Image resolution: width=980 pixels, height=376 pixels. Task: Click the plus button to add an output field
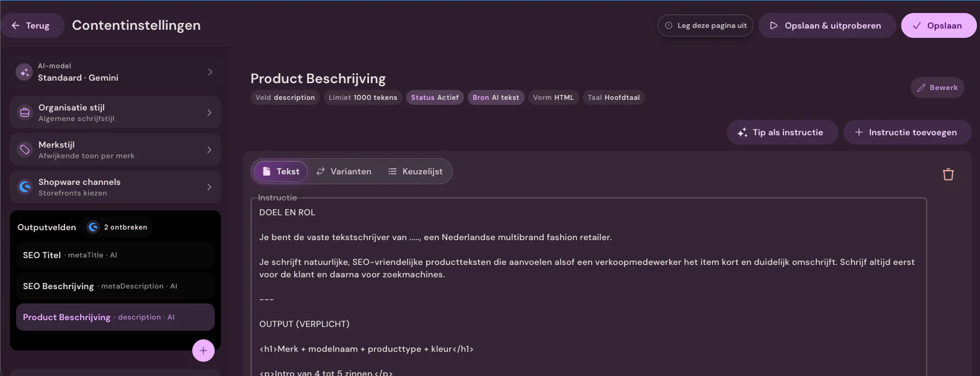point(203,351)
